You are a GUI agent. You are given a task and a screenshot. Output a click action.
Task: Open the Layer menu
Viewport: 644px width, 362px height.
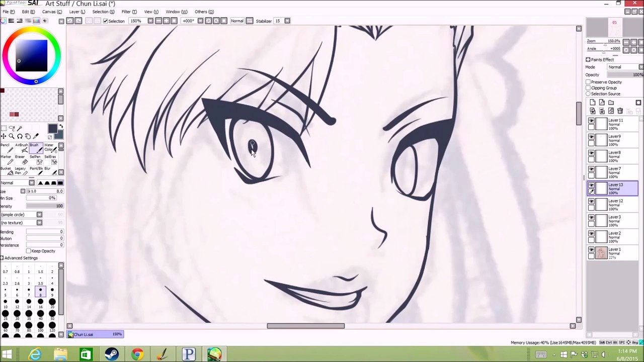click(x=77, y=12)
